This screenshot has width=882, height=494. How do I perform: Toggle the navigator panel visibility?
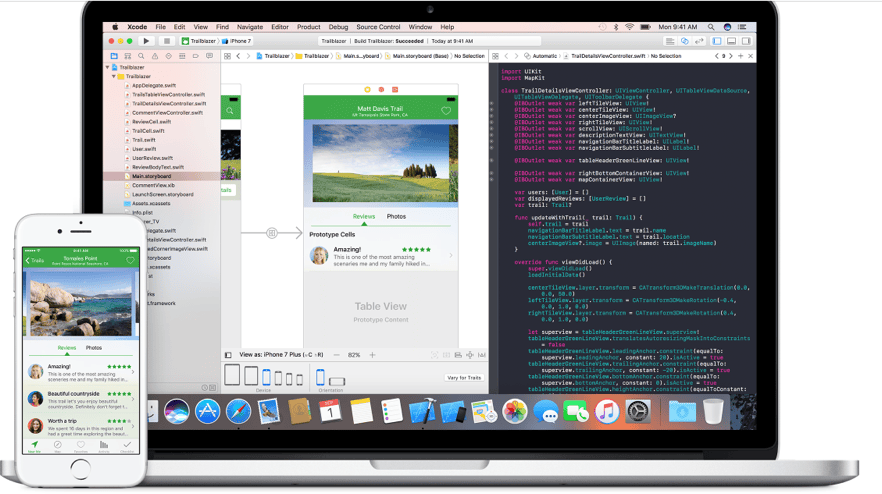[717, 41]
